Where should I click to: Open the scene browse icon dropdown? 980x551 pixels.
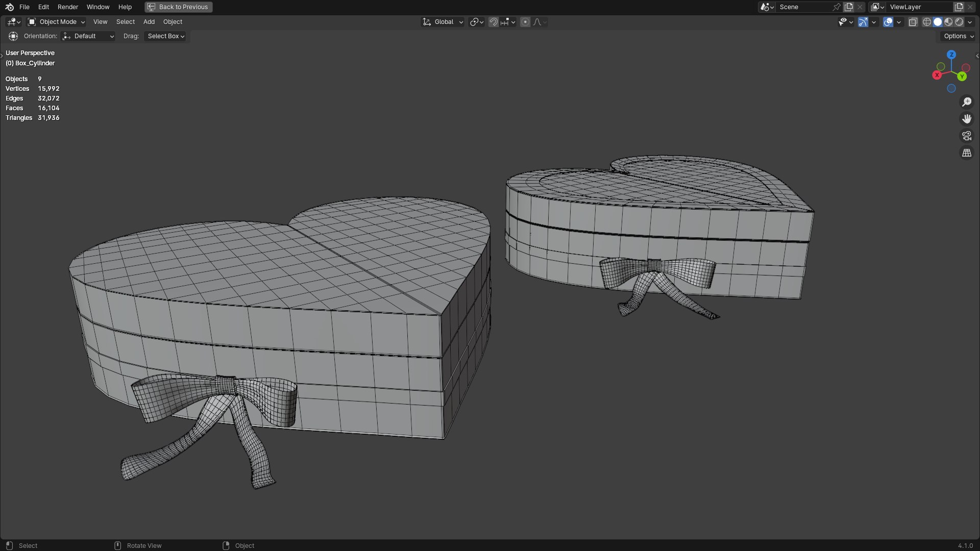[x=767, y=7]
